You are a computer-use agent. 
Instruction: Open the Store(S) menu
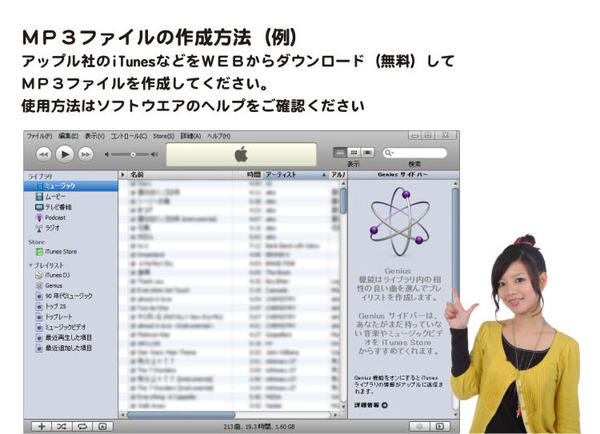[x=164, y=136]
